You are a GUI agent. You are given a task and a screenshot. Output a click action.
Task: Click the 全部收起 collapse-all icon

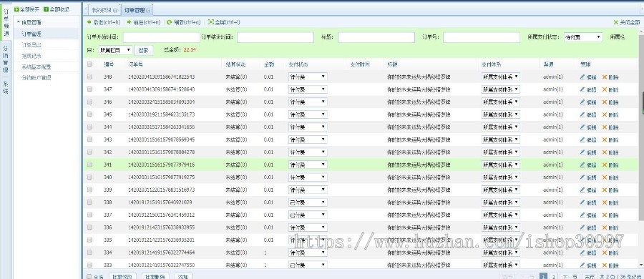coord(46,9)
